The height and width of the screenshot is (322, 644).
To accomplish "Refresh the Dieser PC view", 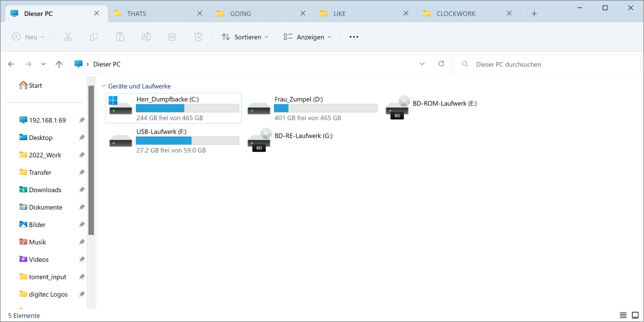I will click(x=441, y=64).
